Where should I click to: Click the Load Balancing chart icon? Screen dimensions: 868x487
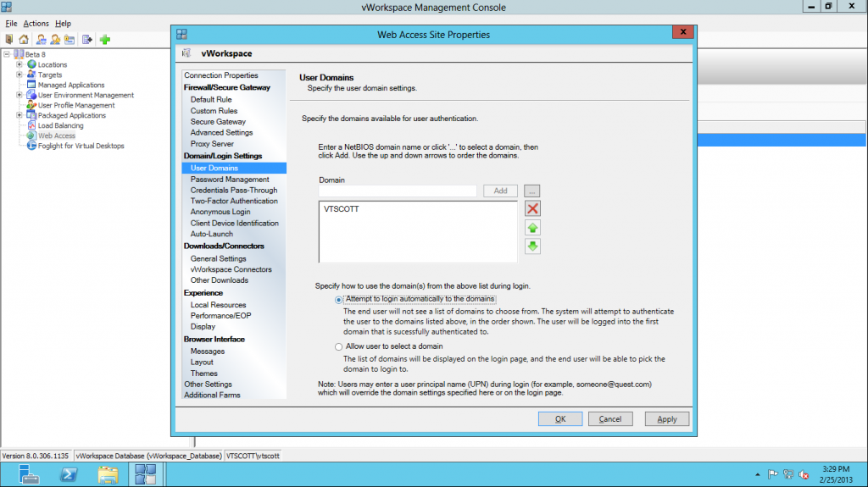(x=31, y=125)
